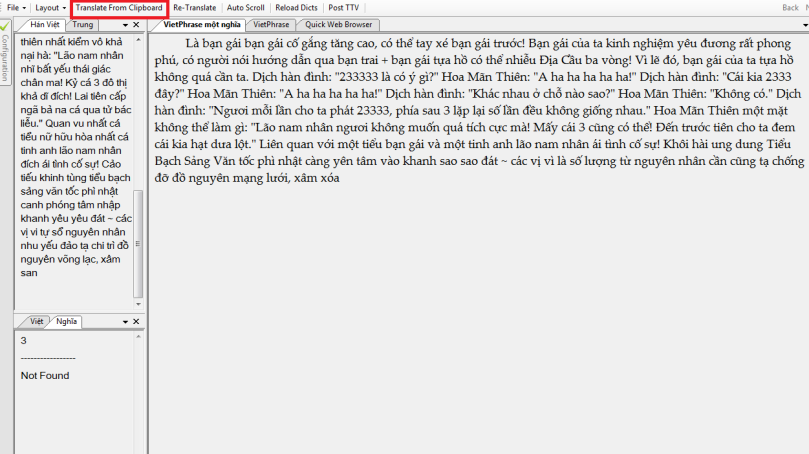This screenshot has height=454, width=809.
Task: Switch to the Hán Việt tab
Action: [43, 24]
